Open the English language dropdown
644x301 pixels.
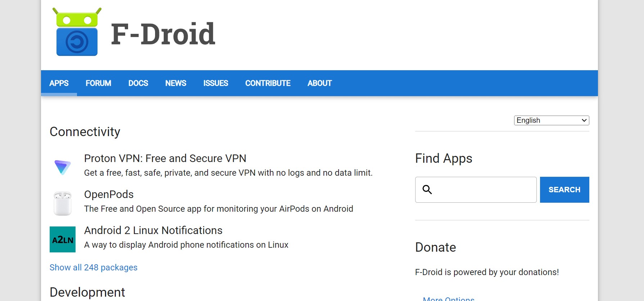(551, 120)
